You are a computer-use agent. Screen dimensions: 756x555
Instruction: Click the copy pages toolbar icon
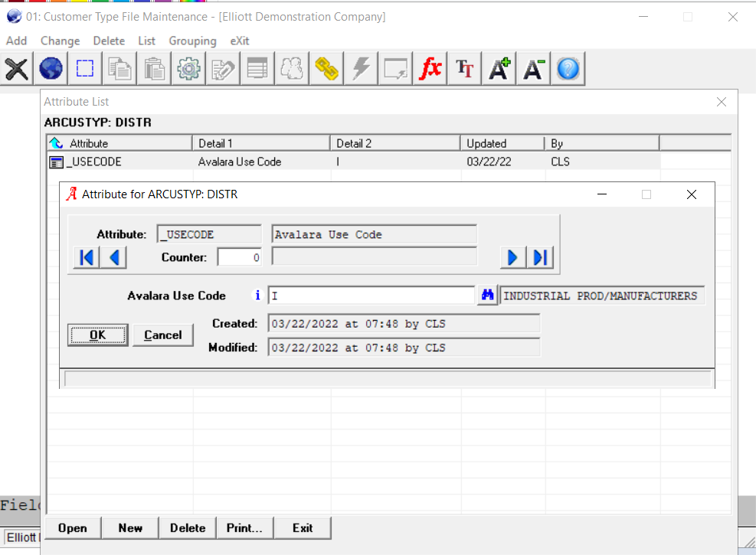pyautogui.click(x=119, y=69)
